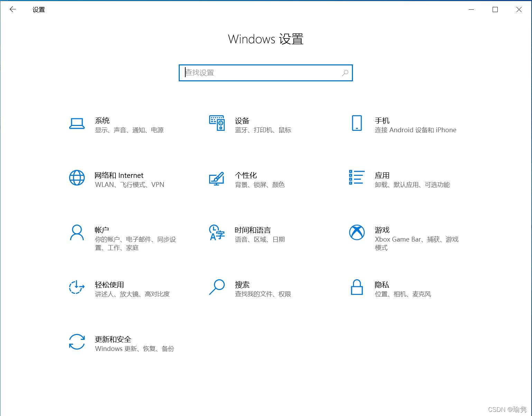This screenshot has width=532, height=416.
Task: Click the description 背景、锁屏、颜色
Action: 260,185
